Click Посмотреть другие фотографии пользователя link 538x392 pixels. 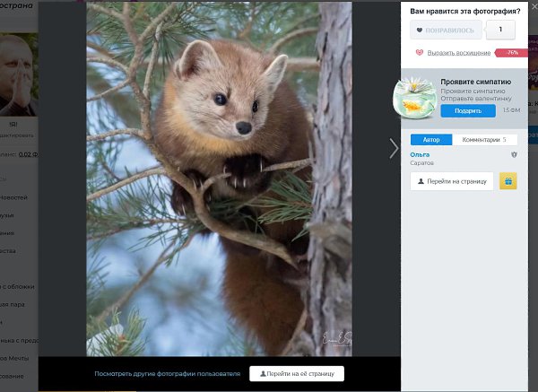[x=168, y=373]
